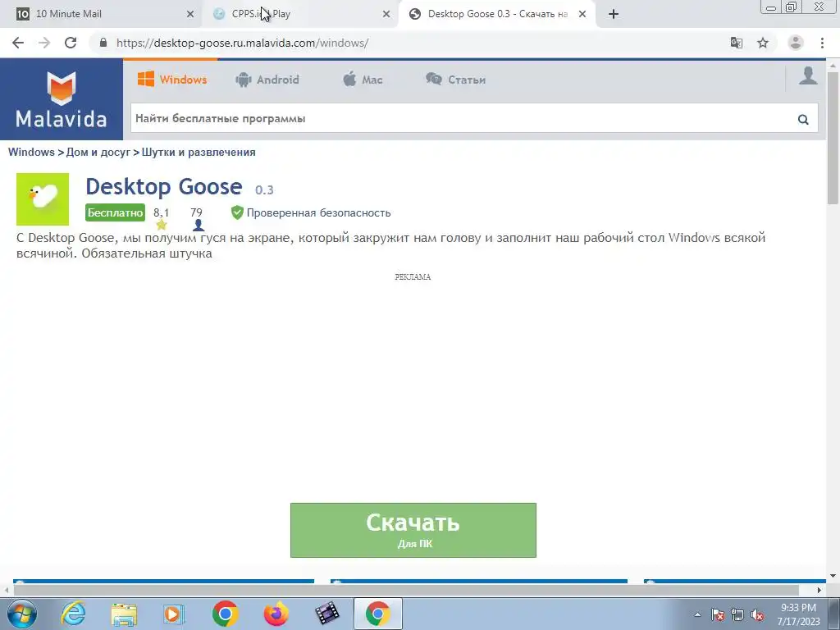Click the translate page icon

pos(737,43)
